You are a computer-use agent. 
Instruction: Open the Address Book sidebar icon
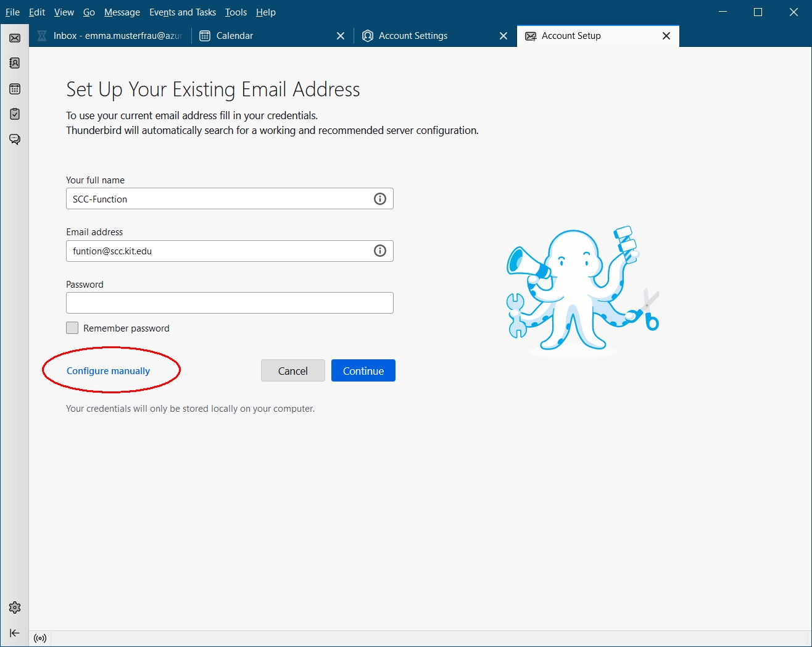[x=15, y=63]
